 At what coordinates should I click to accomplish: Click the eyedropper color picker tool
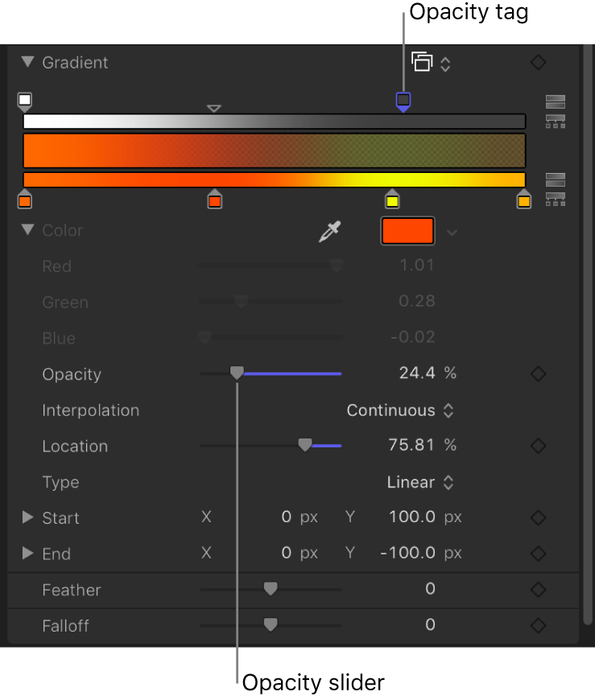[329, 232]
